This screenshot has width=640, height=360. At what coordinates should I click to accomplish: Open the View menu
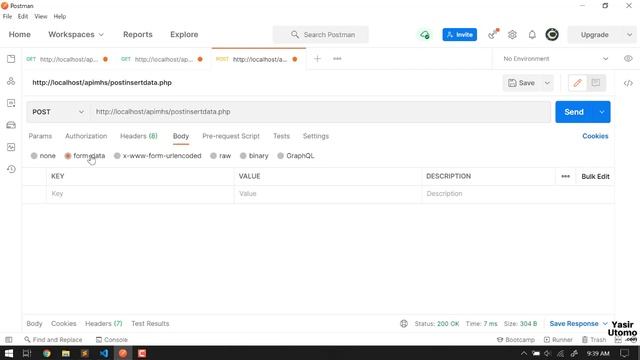[x=41, y=16]
